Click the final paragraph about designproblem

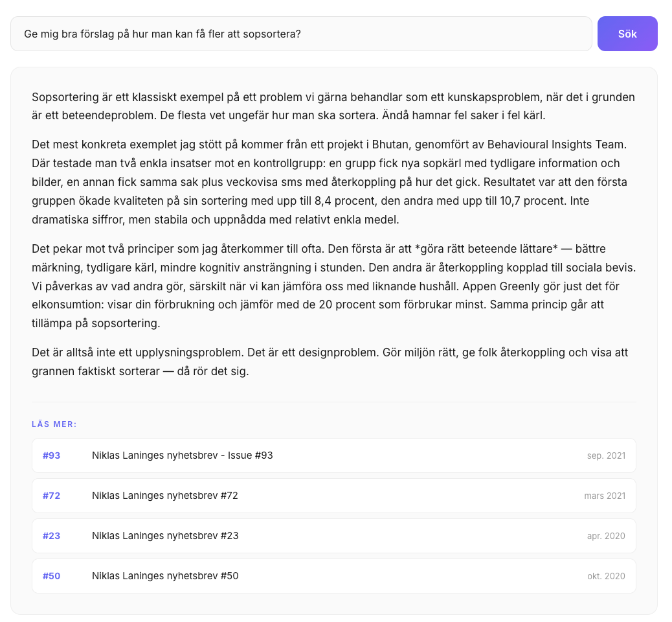click(x=330, y=362)
